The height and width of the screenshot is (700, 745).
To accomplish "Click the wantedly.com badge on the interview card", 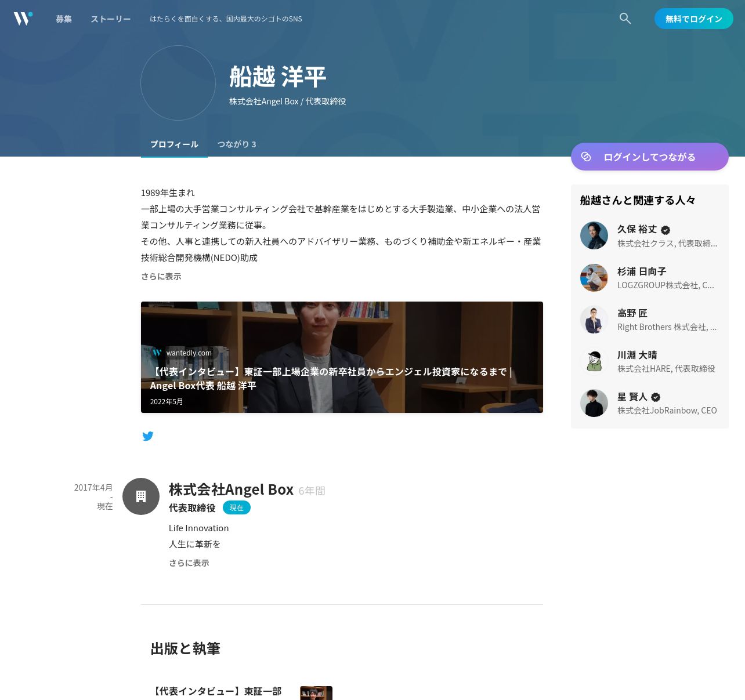I will [x=182, y=353].
